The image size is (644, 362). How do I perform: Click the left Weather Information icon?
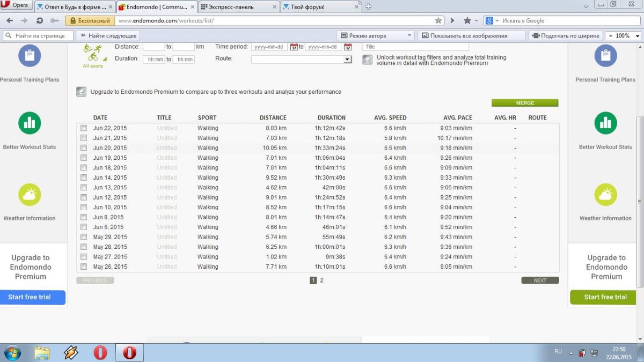30,195
